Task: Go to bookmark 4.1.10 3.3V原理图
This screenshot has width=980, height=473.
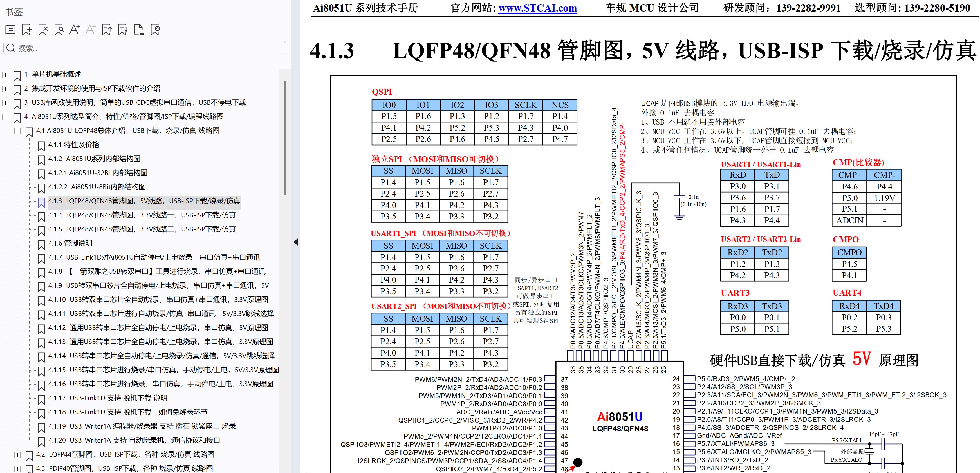Action: (158, 300)
